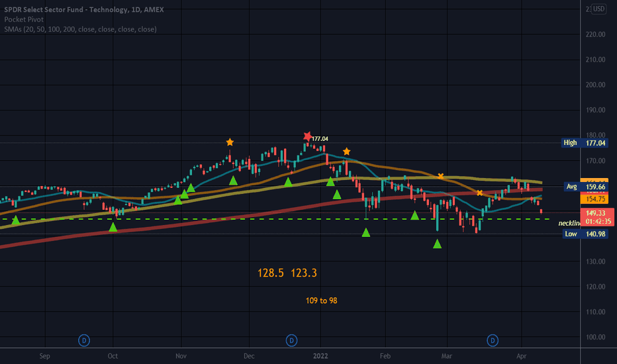Open the SMAs (20, 50, 100, 200) legend
This screenshot has height=364, width=617.
point(80,29)
